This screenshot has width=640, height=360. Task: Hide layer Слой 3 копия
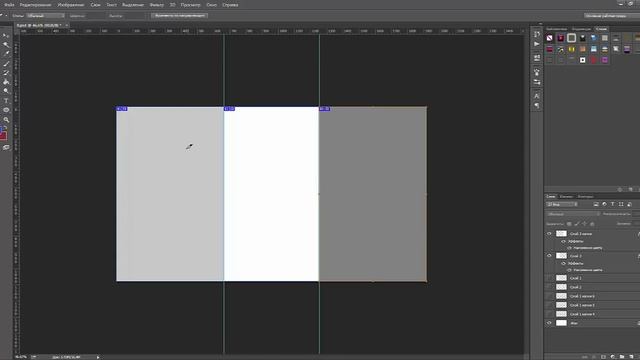[549, 234]
